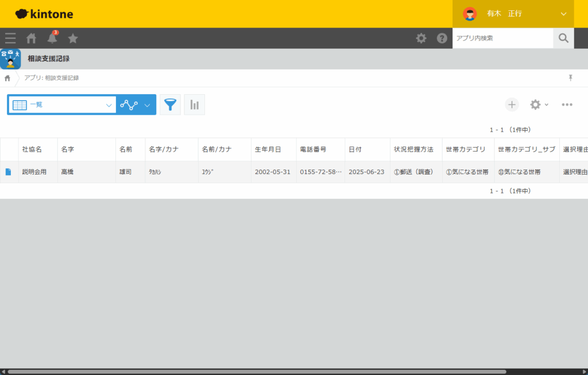Open the help question mark icon
Screen dimensions: 588x375
pyautogui.click(x=442, y=38)
